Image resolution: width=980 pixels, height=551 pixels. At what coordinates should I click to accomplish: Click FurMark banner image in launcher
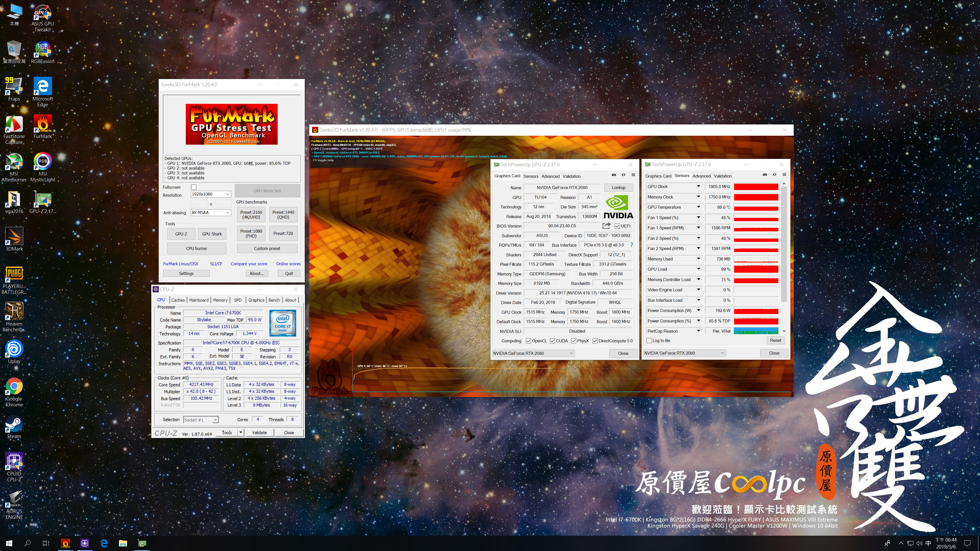(232, 124)
